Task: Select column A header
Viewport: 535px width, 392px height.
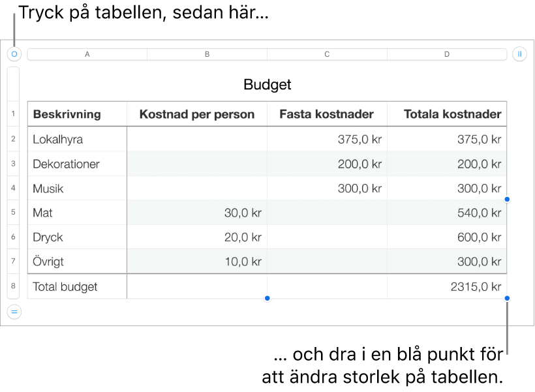Action: (87, 54)
